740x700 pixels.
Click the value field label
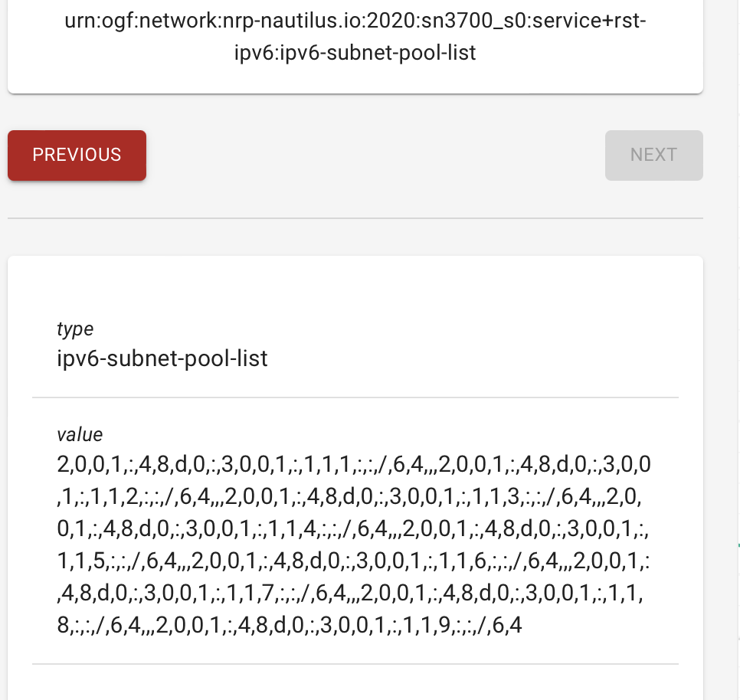coord(79,434)
